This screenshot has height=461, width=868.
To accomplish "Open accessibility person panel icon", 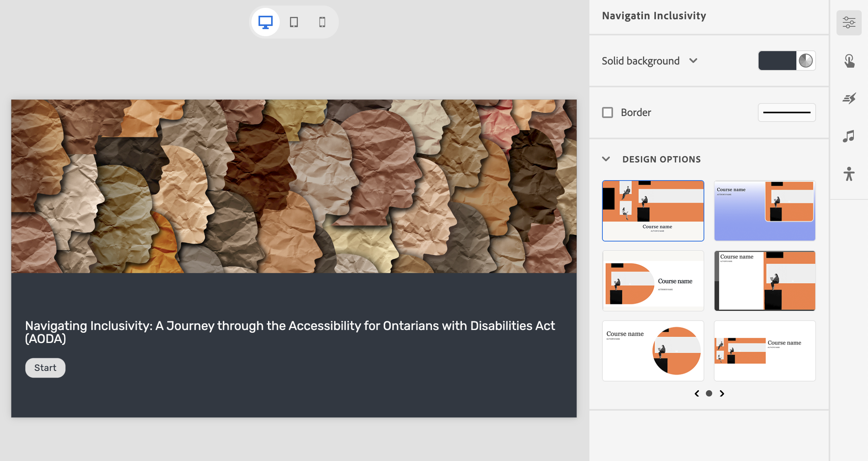I will click(849, 174).
